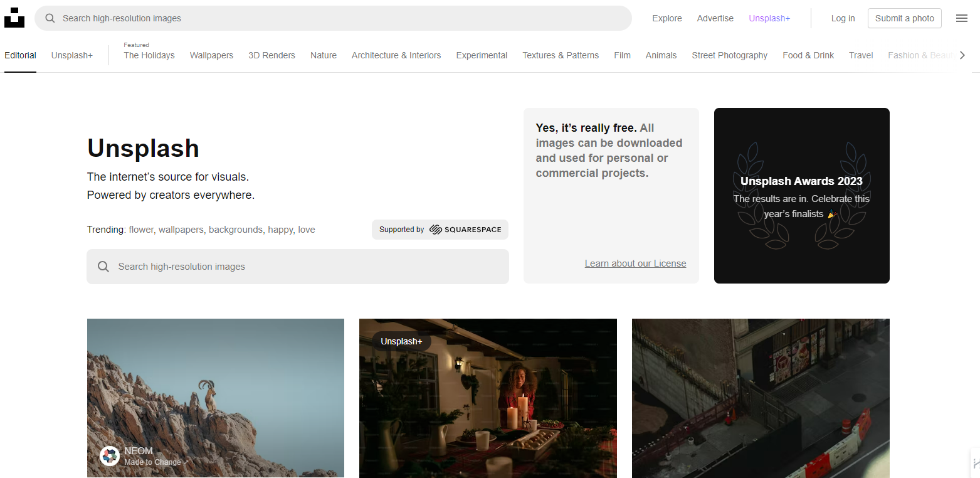
Task: Select the Editorial tab
Action: 20,55
